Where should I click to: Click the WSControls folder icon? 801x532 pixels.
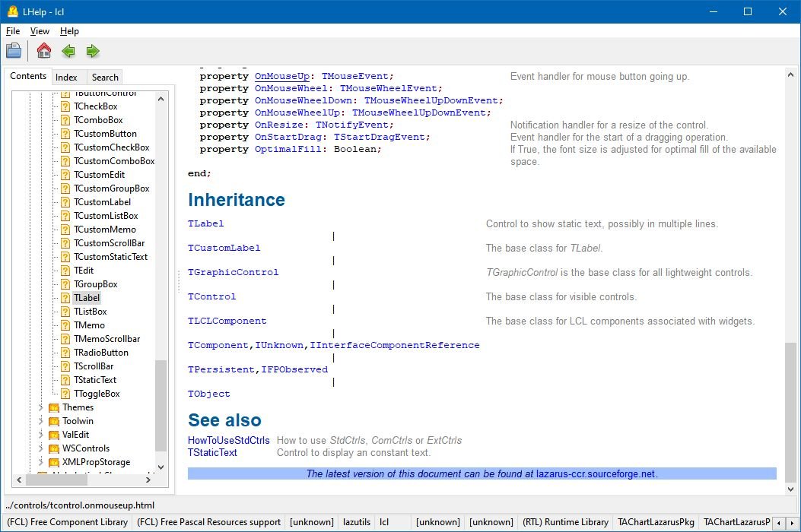pos(54,448)
